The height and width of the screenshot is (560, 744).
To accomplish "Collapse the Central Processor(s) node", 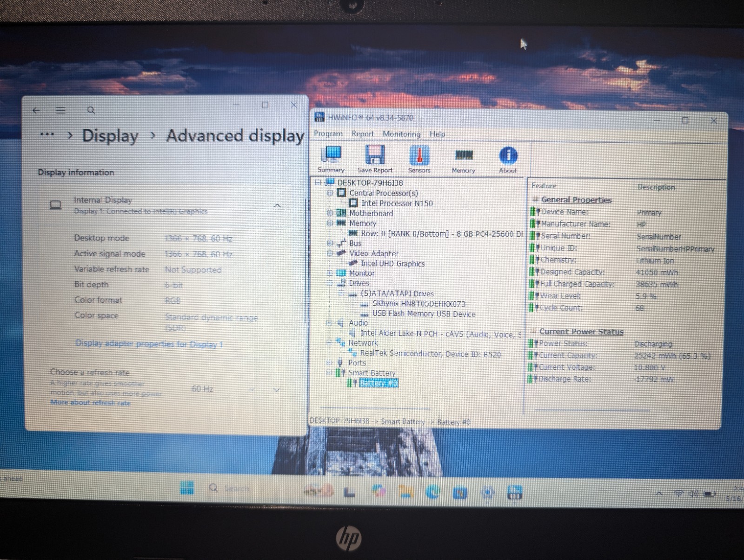I will point(330,193).
